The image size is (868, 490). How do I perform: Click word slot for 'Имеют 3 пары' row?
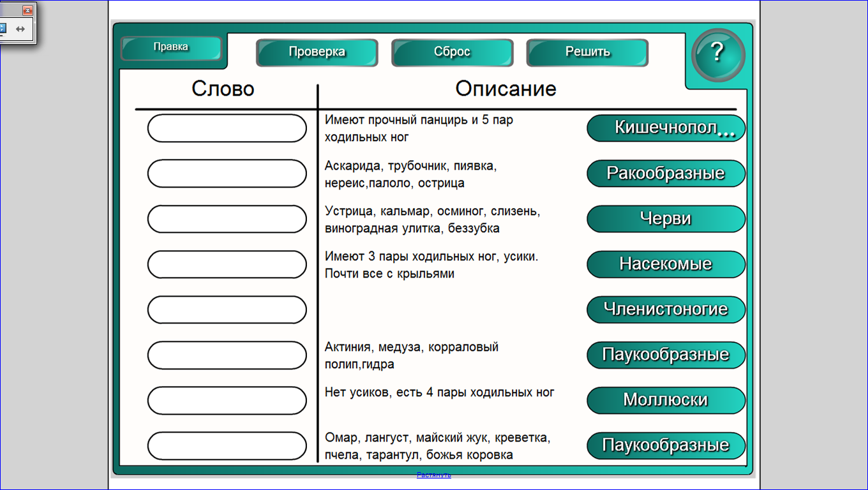point(227,264)
